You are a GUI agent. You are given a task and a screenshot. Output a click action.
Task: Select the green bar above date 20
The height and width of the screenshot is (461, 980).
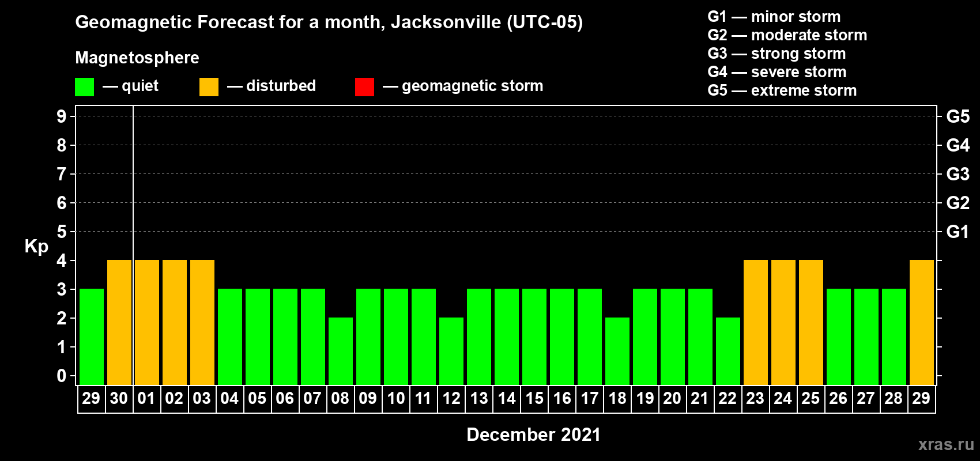[673, 337]
